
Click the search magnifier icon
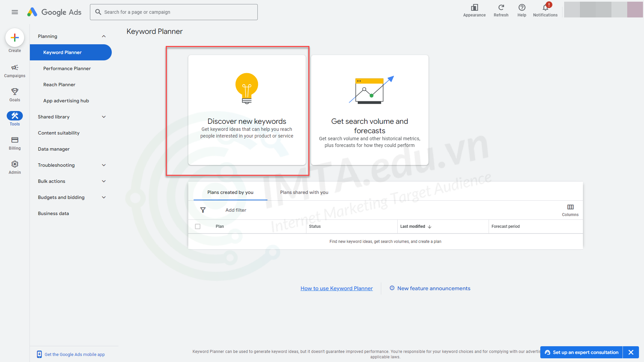click(98, 12)
